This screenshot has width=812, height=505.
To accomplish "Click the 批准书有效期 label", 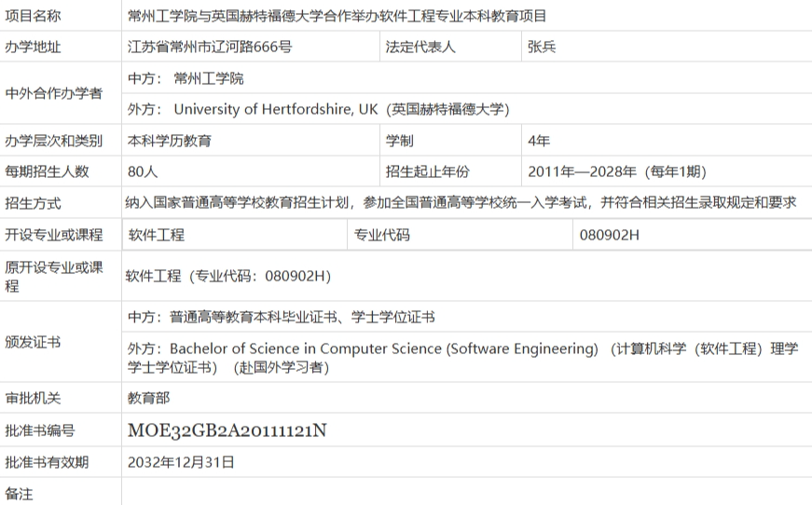I will tap(48, 462).
